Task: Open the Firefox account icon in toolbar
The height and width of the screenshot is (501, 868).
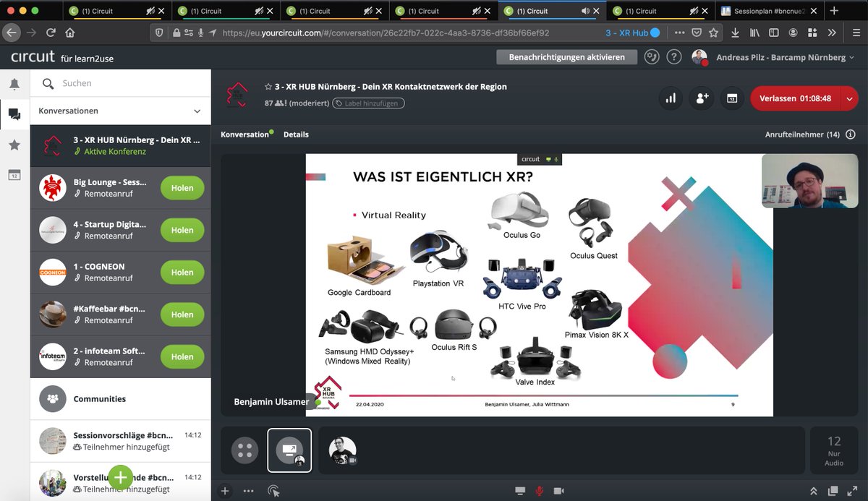Action: (x=793, y=33)
